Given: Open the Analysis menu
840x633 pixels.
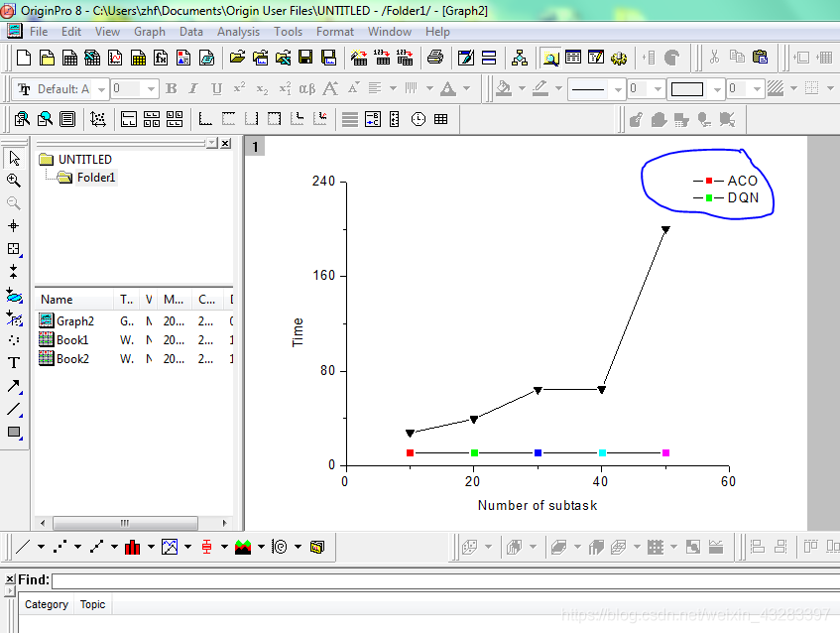Looking at the screenshot, I should pos(238,32).
